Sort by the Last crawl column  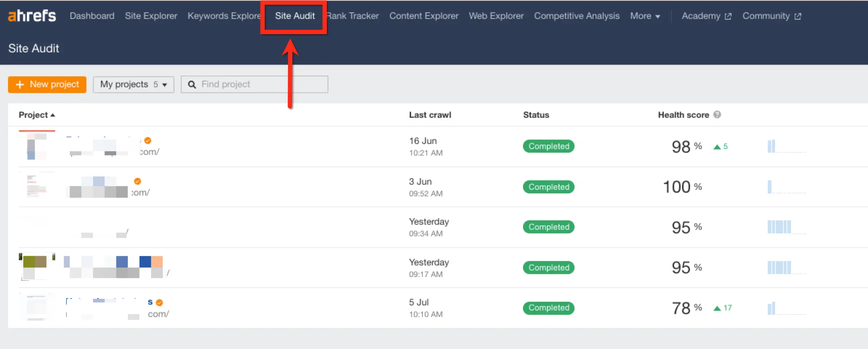point(430,115)
